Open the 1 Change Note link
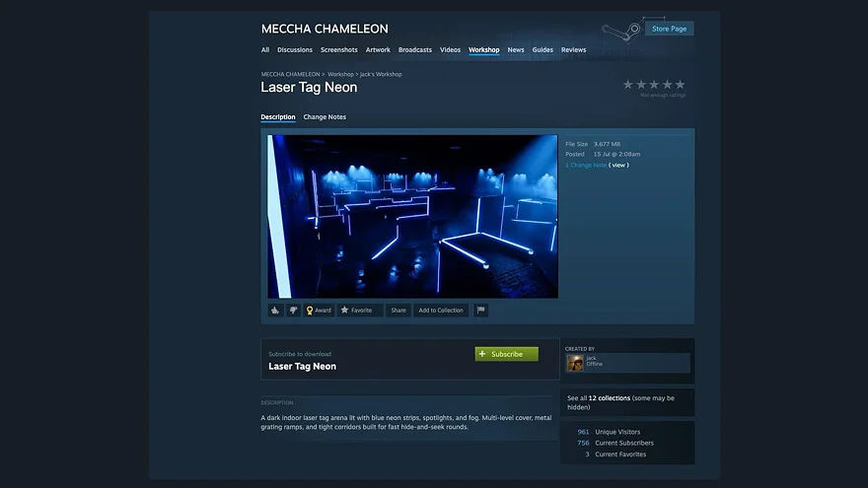 click(586, 165)
